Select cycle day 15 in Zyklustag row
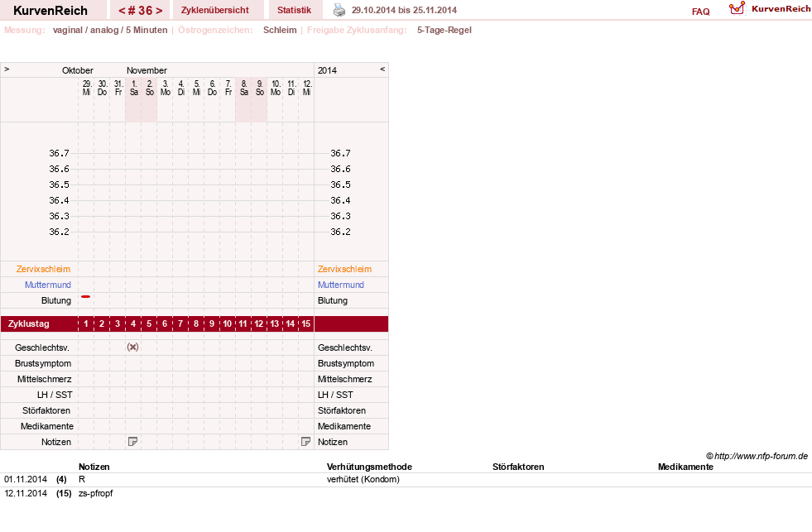 click(x=306, y=324)
